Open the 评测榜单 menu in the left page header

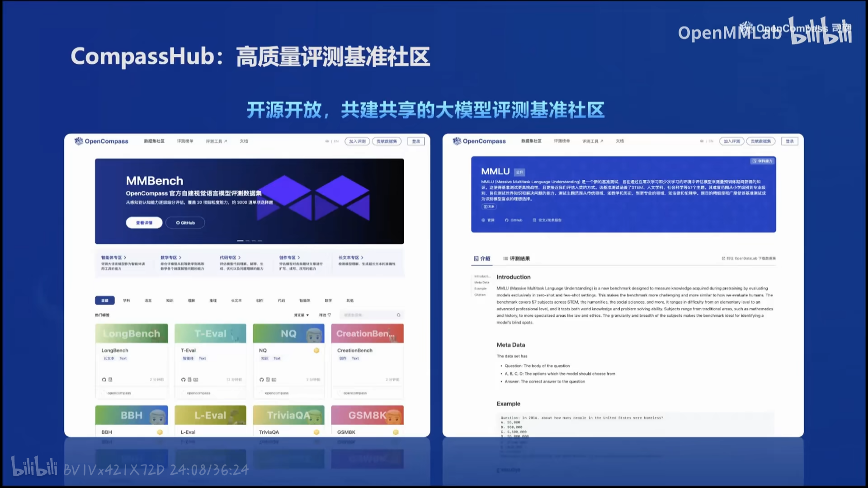[185, 141]
